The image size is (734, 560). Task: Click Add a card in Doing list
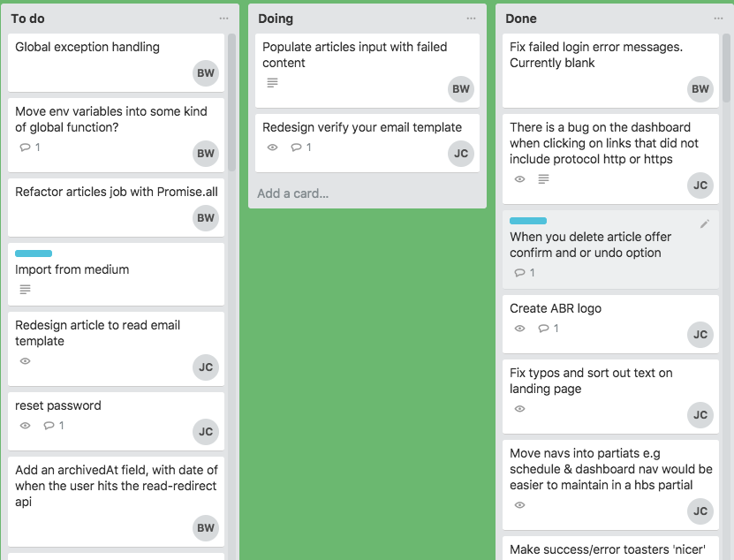click(293, 193)
